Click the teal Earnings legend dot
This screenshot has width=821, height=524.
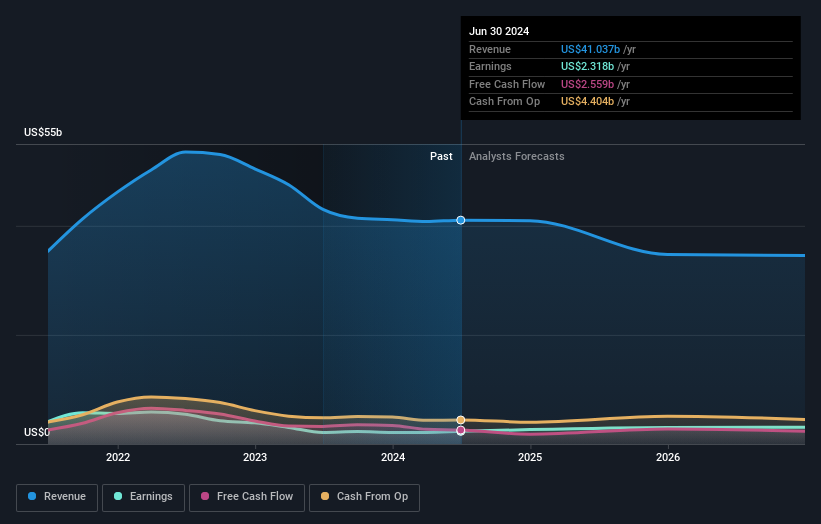(118, 496)
